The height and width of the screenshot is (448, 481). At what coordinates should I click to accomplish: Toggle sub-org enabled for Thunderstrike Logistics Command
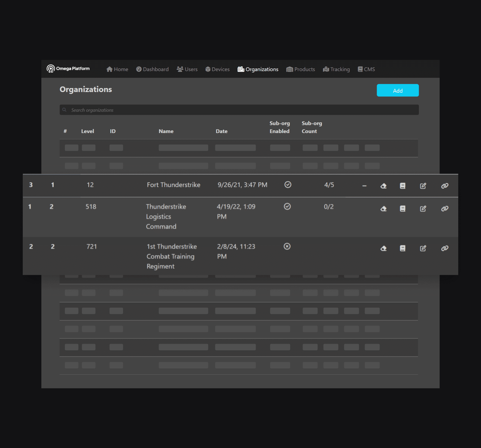[287, 207]
